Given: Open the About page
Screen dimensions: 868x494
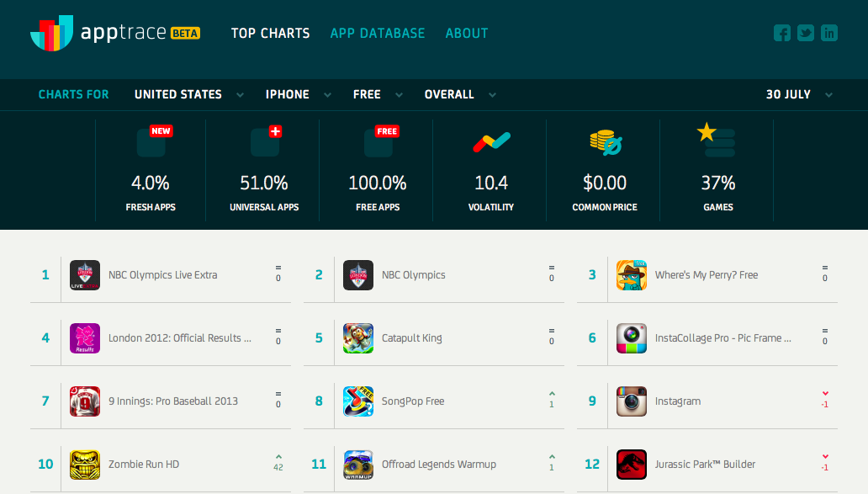Looking at the screenshot, I should (467, 33).
